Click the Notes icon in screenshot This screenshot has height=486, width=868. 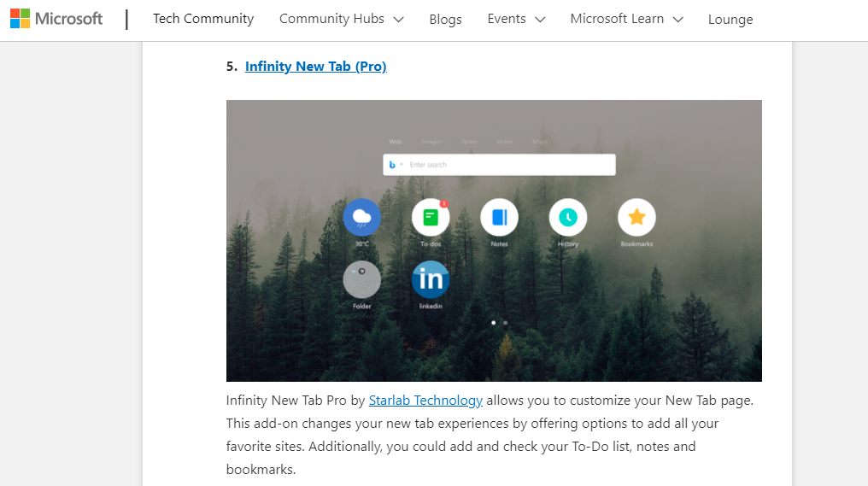pyautogui.click(x=499, y=217)
